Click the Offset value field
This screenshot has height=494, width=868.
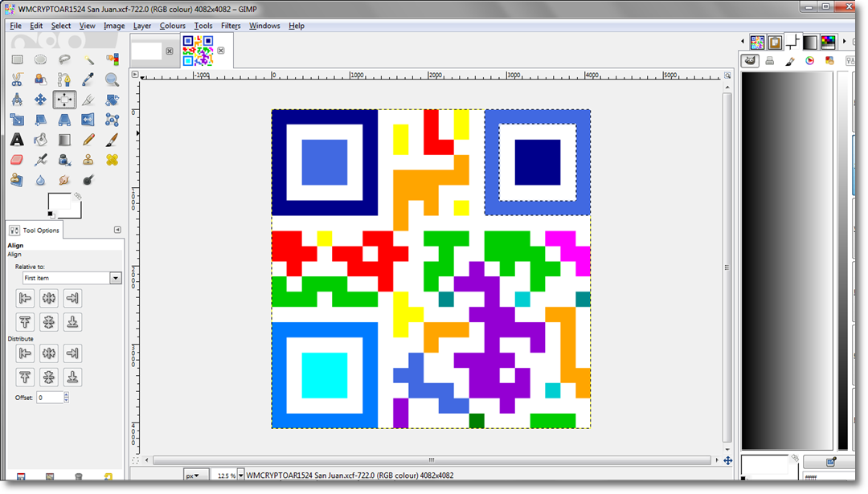click(x=50, y=397)
